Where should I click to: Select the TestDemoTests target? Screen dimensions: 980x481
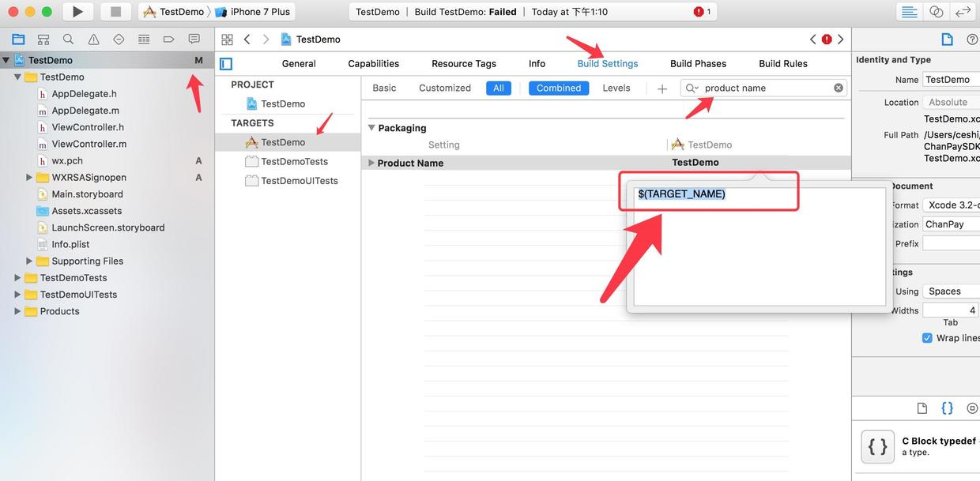click(x=294, y=162)
